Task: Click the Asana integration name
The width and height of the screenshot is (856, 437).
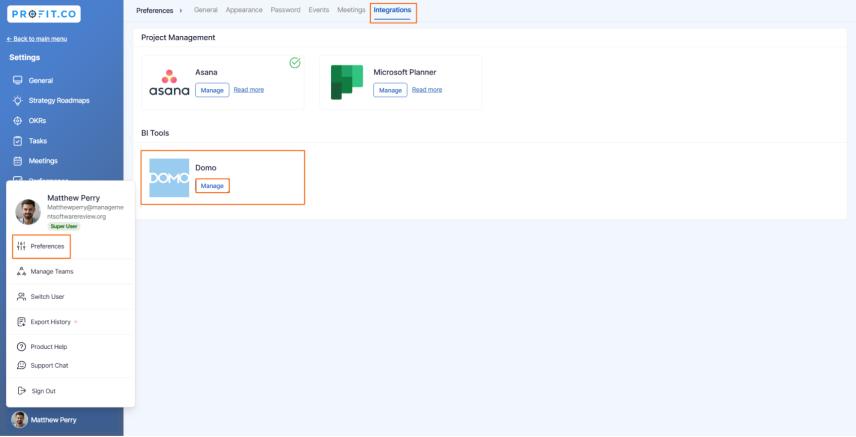Action: tap(206, 72)
